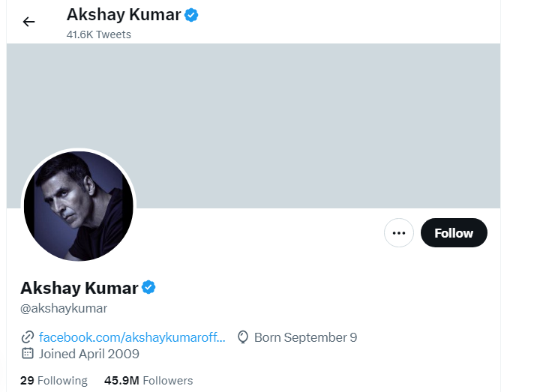View the 45.9M Followers list

pyautogui.click(x=148, y=381)
